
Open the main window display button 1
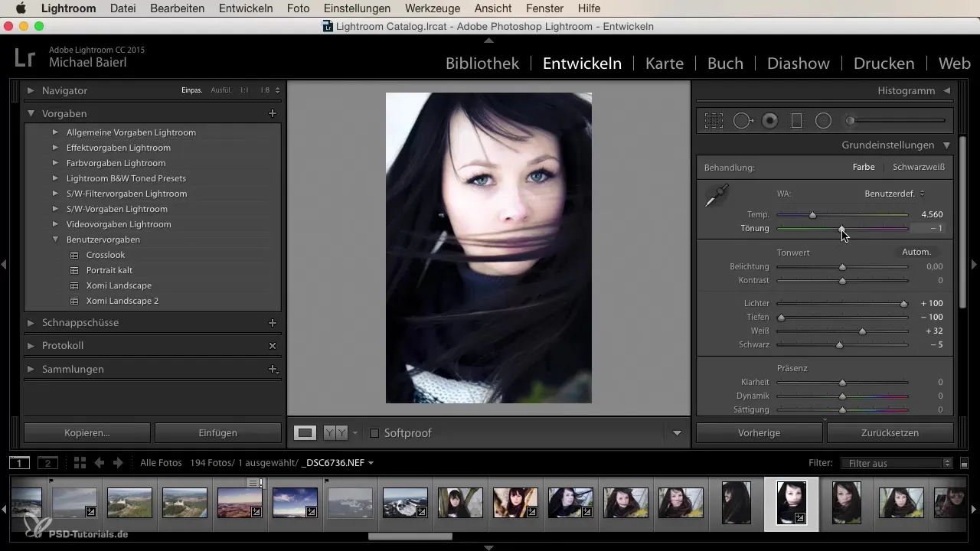[x=20, y=463]
